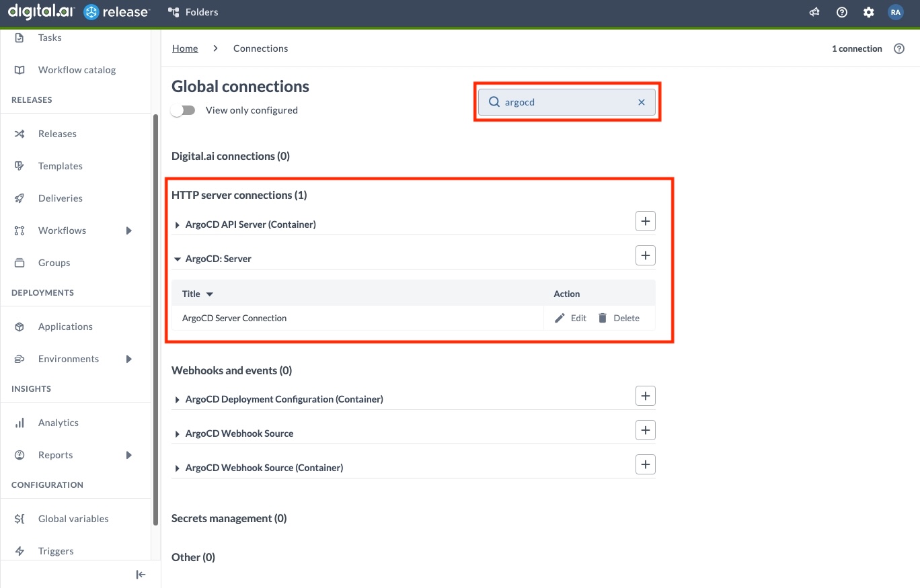Go Home via the breadcrumb link
The height and width of the screenshot is (588, 920).
184,48
